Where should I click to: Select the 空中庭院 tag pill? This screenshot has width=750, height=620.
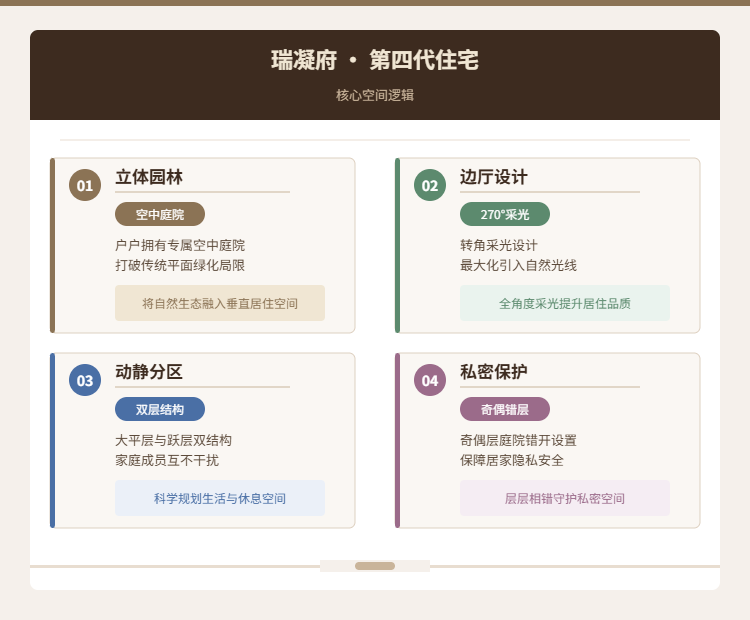160,214
